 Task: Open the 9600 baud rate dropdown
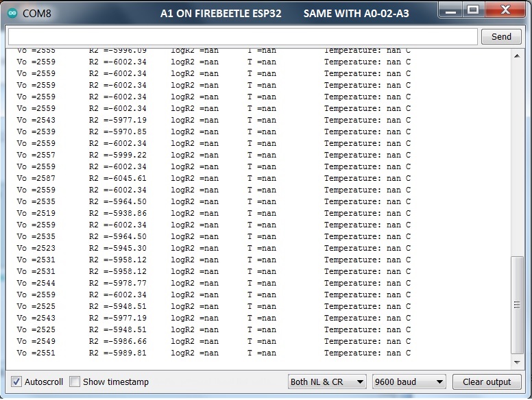click(409, 382)
